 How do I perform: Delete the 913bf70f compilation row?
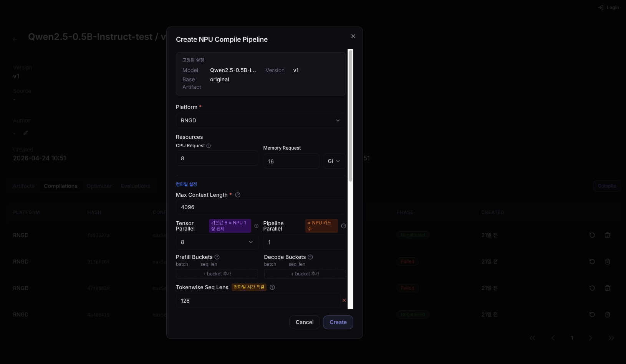(x=608, y=262)
